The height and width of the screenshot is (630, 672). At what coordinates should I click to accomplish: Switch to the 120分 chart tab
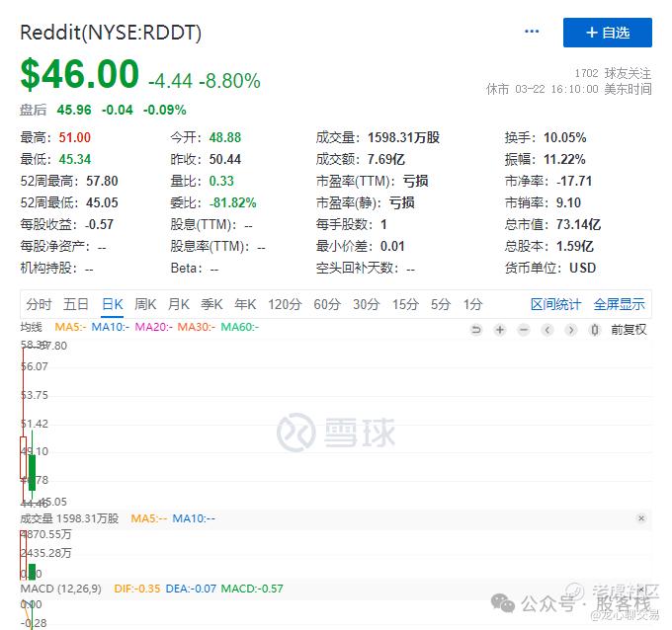(x=285, y=304)
